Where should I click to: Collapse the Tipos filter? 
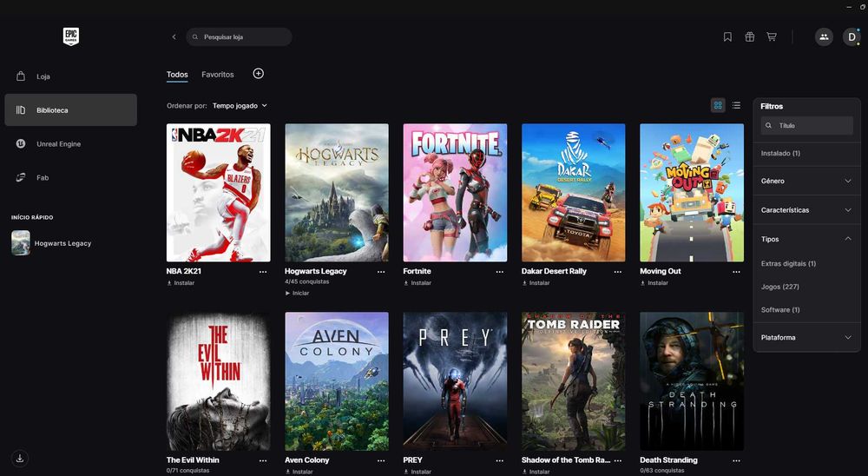click(806, 239)
